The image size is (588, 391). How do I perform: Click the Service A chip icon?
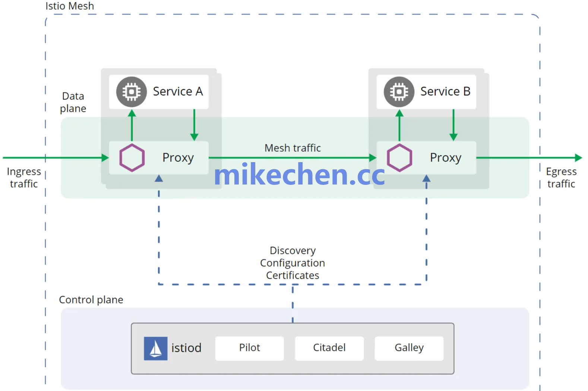(131, 92)
